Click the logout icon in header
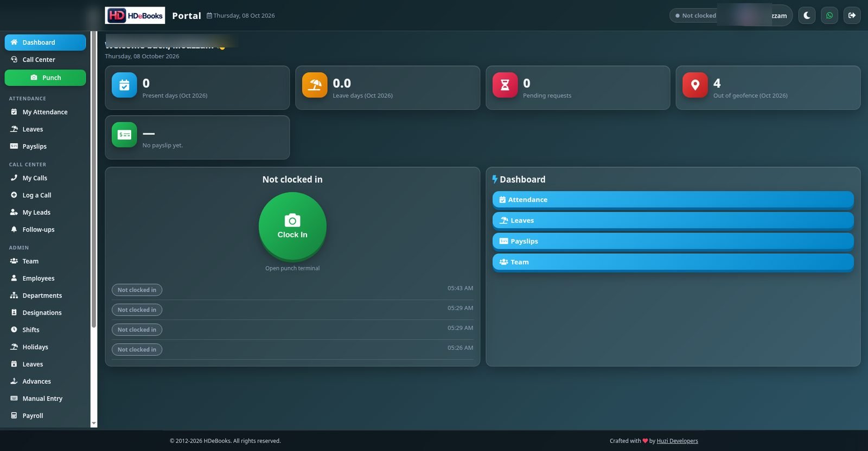Viewport: 868px width, 451px height. click(852, 16)
